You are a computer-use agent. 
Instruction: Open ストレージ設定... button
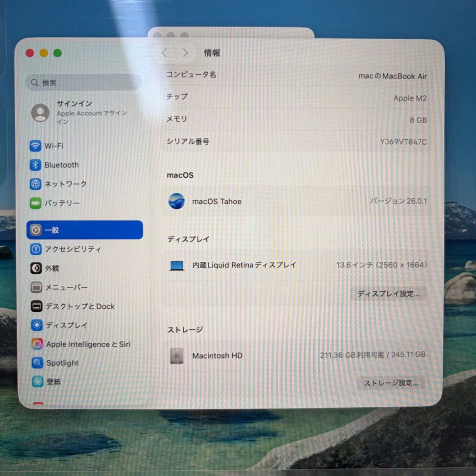(x=391, y=383)
